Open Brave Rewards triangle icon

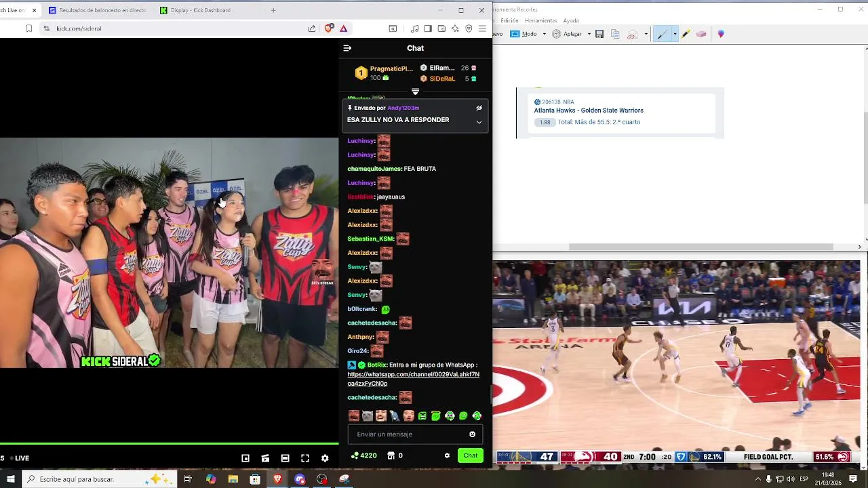coord(344,28)
